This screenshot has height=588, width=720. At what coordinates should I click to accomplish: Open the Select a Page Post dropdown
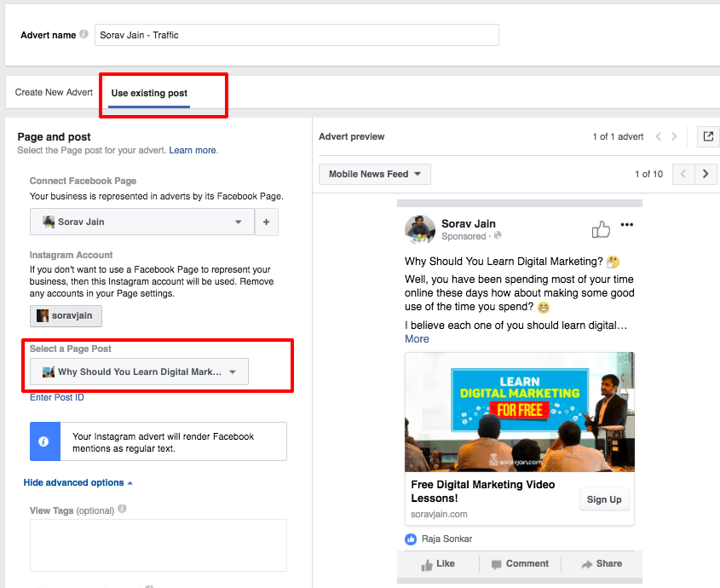click(x=139, y=372)
